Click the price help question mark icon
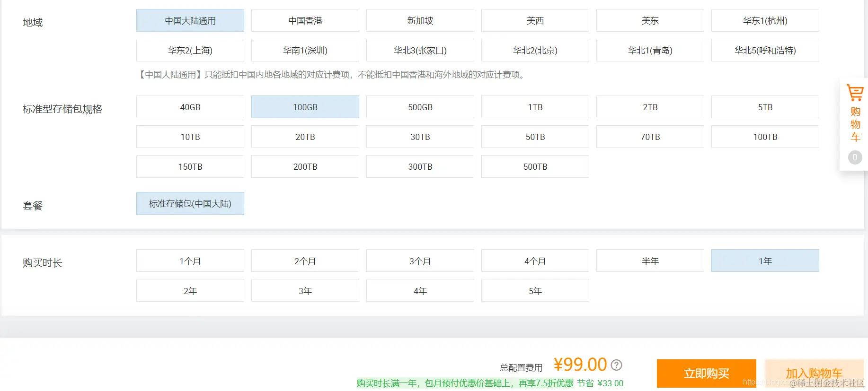Screen dimensions: 868x391 (x=616, y=365)
